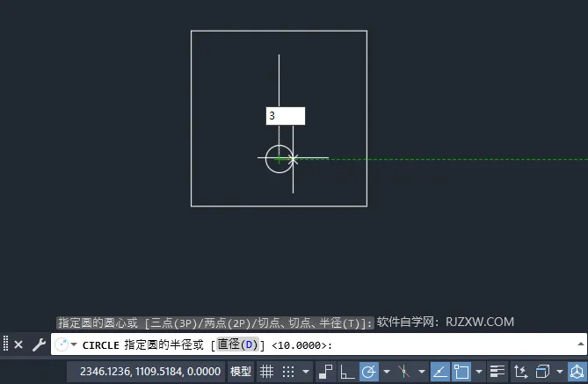Click the previous prompt text 指定圆的圆心或
Image resolution: width=588 pixels, height=384 pixels.
point(98,322)
